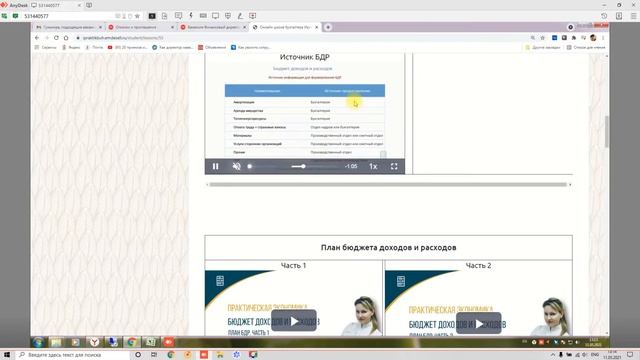
Task: Open AnyDesk keyboard settings icon
Action: point(203,16)
